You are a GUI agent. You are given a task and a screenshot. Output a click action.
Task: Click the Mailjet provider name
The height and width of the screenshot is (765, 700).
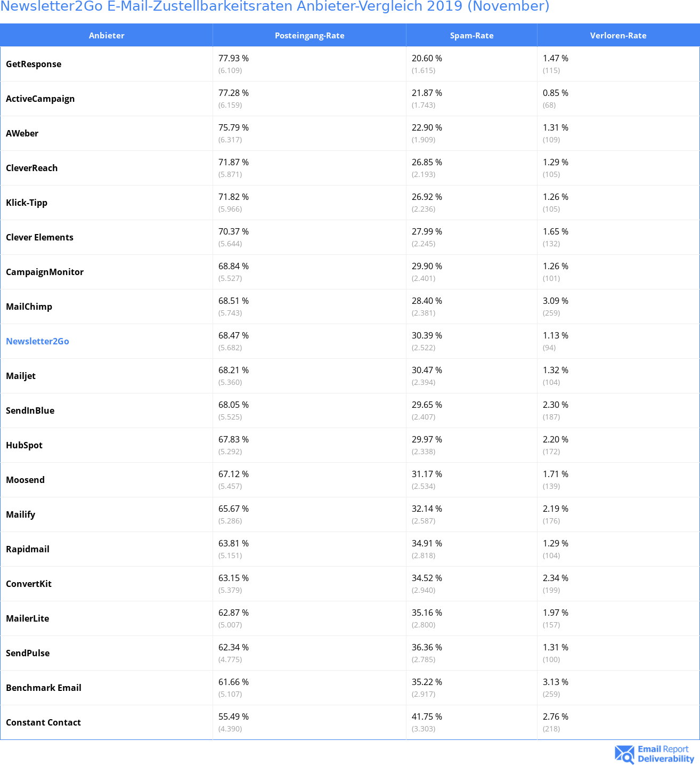point(21,376)
